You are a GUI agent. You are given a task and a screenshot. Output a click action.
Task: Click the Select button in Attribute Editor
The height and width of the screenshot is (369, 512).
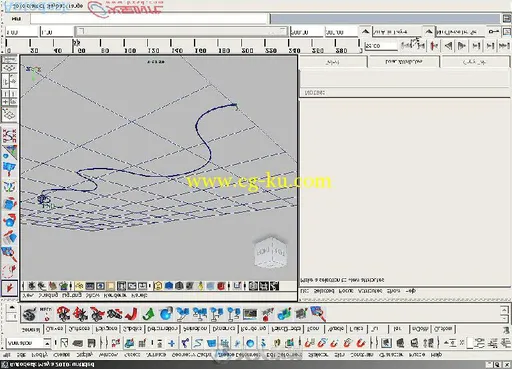(x=333, y=62)
